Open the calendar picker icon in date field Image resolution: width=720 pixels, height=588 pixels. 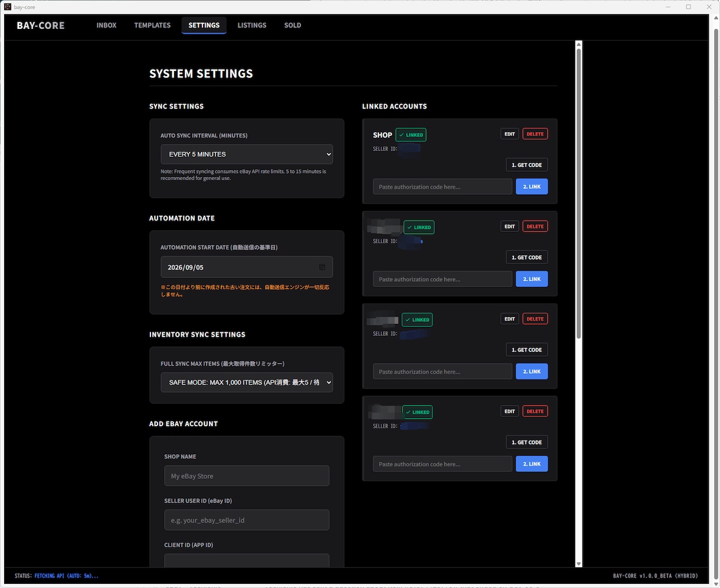[322, 267]
